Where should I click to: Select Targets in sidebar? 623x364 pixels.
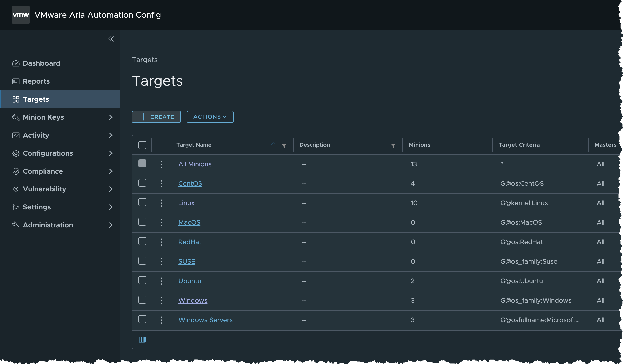coord(60,99)
